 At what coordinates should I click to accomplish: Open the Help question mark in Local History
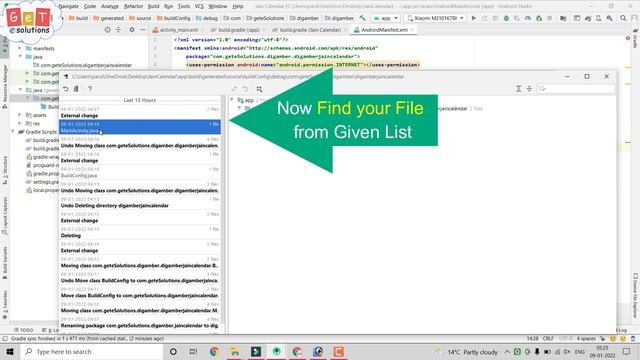click(90, 89)
